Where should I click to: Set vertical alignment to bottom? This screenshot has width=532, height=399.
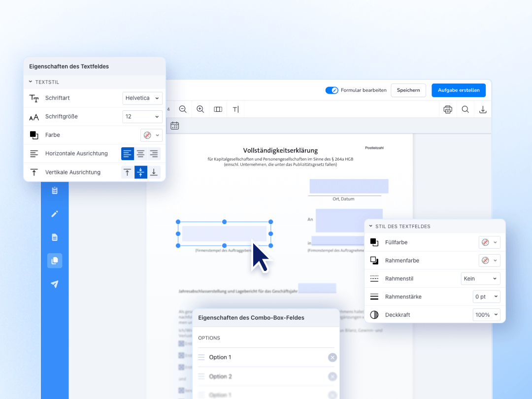click(154, 172)
